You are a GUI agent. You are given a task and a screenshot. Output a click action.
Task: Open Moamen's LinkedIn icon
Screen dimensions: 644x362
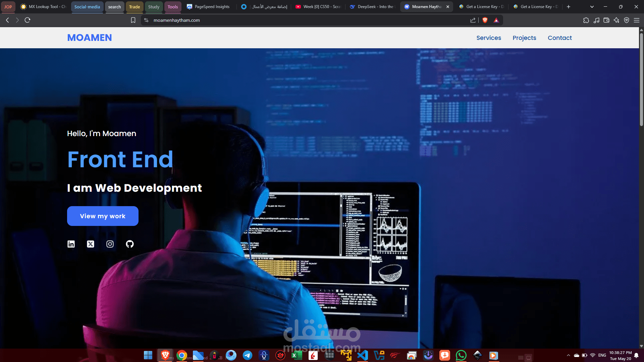point(71,244)
